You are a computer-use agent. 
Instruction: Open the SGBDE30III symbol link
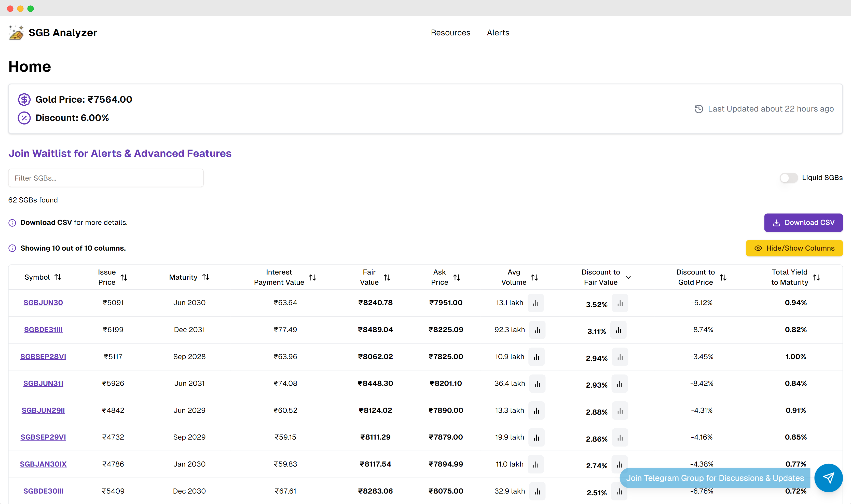click(43, 491)
